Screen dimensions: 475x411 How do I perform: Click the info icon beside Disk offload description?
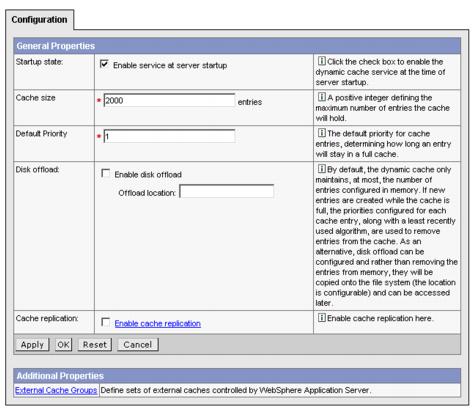pyautogui.click(x=321, y=169)
